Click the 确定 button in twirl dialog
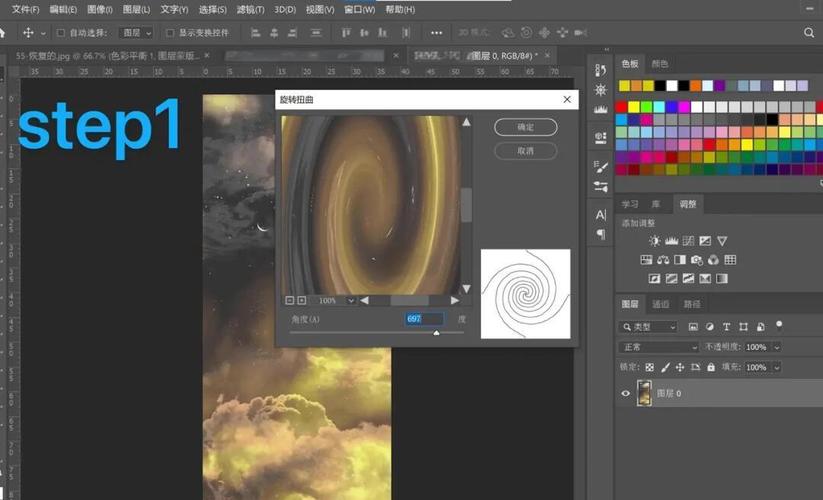The height and width of the screenshot is (500, 823). coord(525,128)
